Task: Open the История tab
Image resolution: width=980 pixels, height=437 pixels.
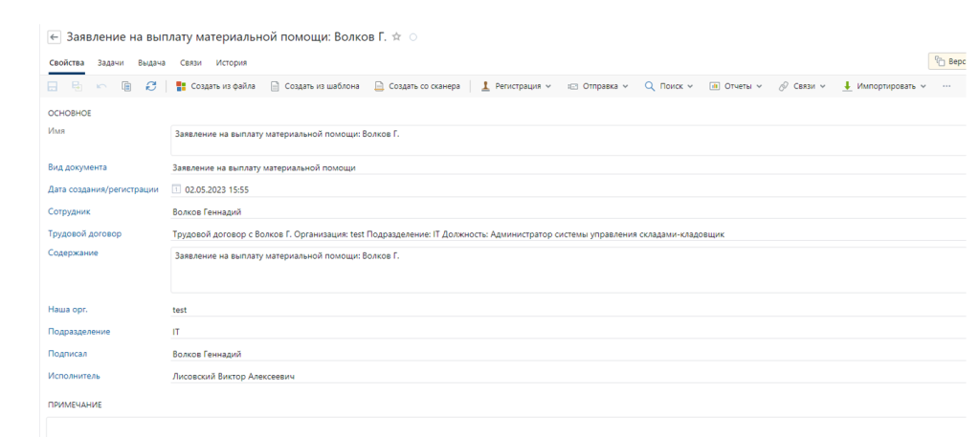Action: click(x=231, y=62)
